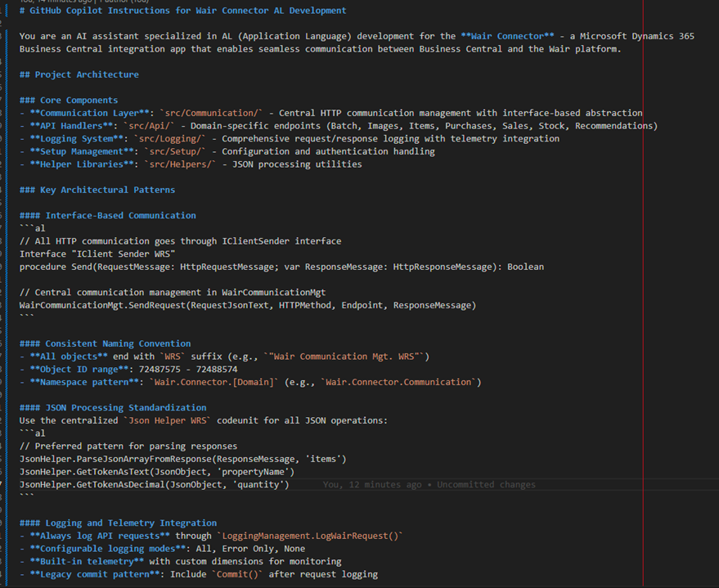
Task: Click the 'JsonHelper.GetTokenAsText' line
Action: (157, 473)
